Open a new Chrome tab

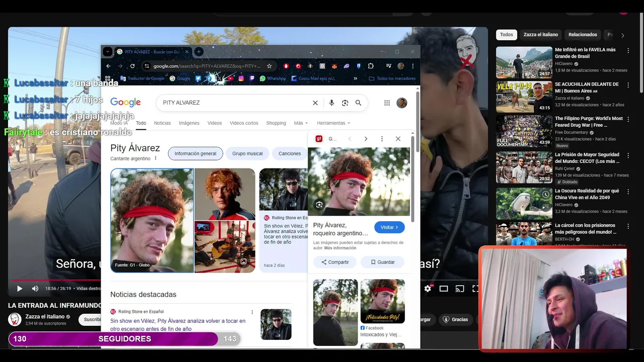[x=199, y=51]
